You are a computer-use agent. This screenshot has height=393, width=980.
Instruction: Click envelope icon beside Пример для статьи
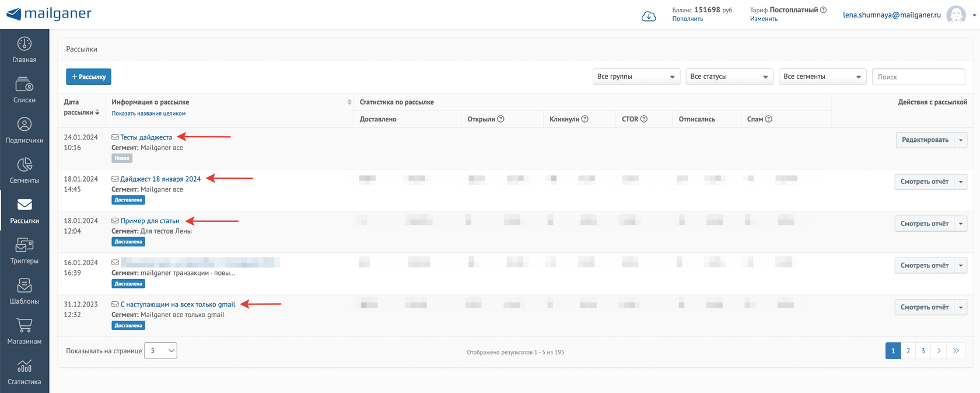point(115,221)
